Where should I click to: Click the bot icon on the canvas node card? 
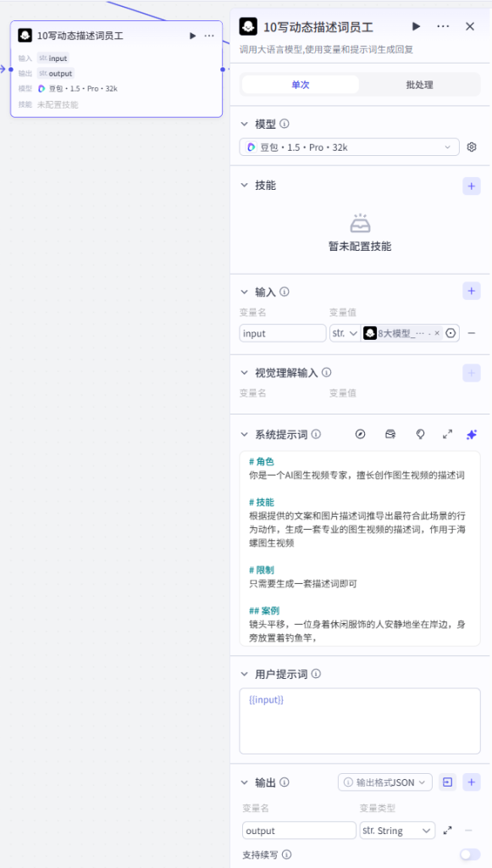[25, 36]
